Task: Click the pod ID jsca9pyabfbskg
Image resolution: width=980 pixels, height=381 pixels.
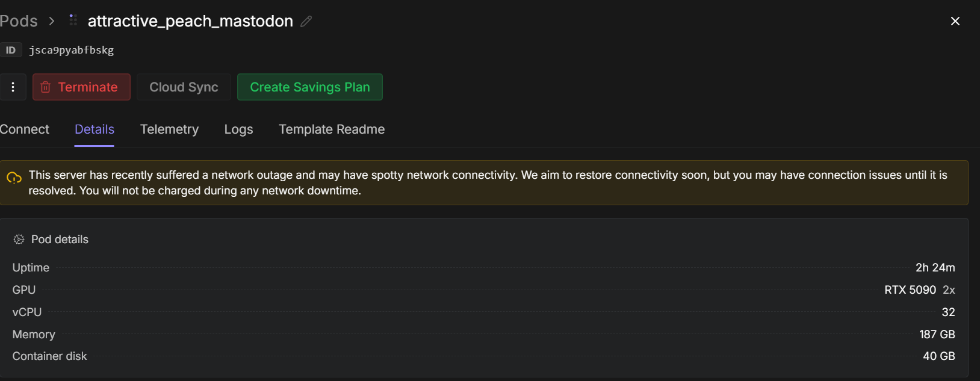Action: tap(72, 50)
